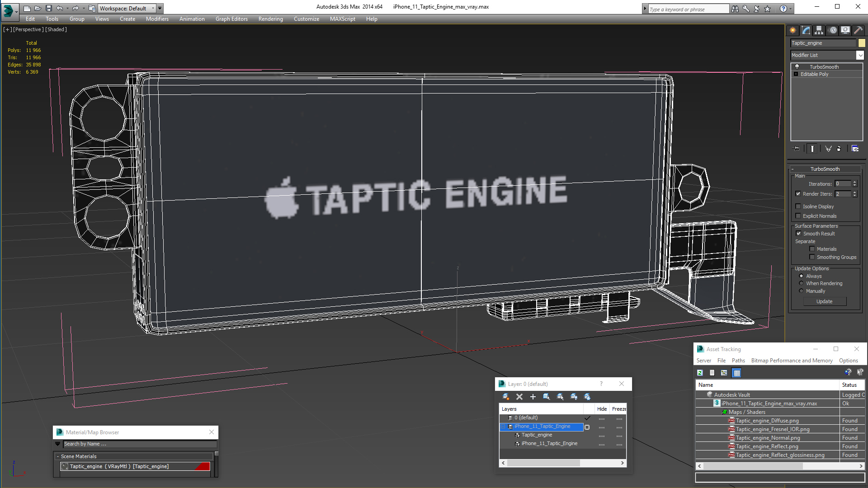Viewport: 868px width, 488px height.
Task: Switch to the Modify command panel tab
Action: [806, 30]
